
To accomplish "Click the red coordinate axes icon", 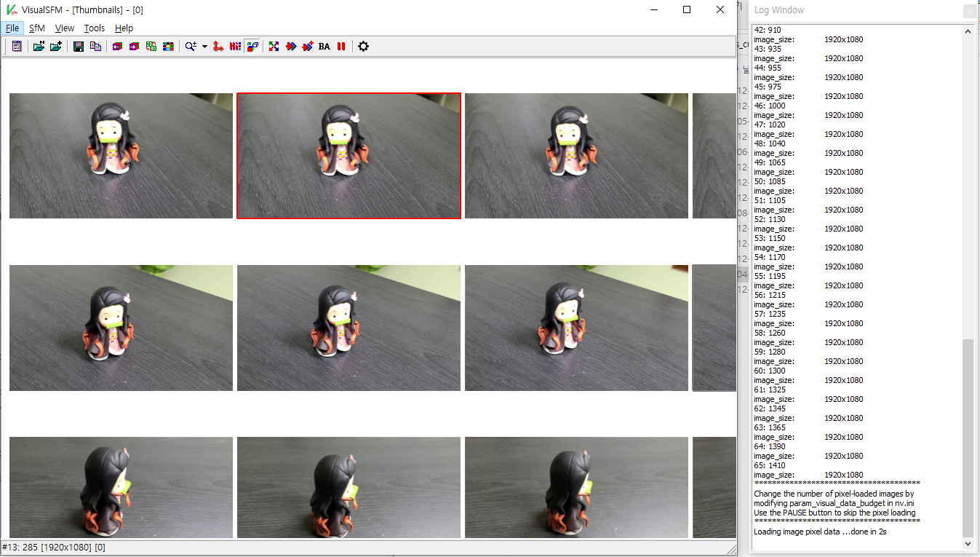I will pos(218,46).
